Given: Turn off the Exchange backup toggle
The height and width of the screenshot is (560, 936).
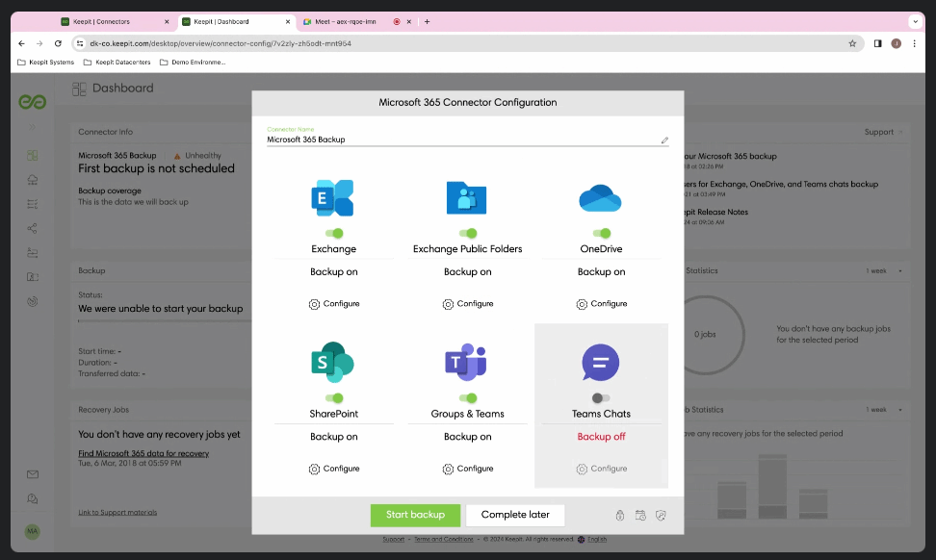Looking at the screenshot, I should pos(334,233).
